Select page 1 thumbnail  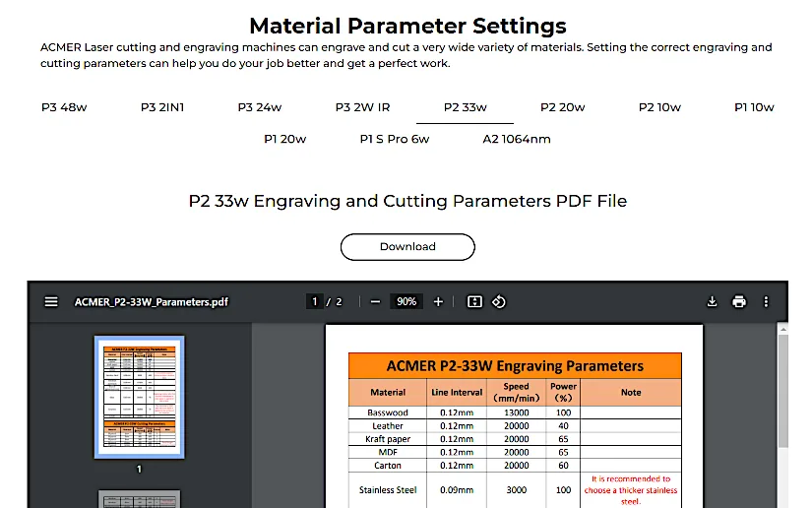click(x=140, y=397)
